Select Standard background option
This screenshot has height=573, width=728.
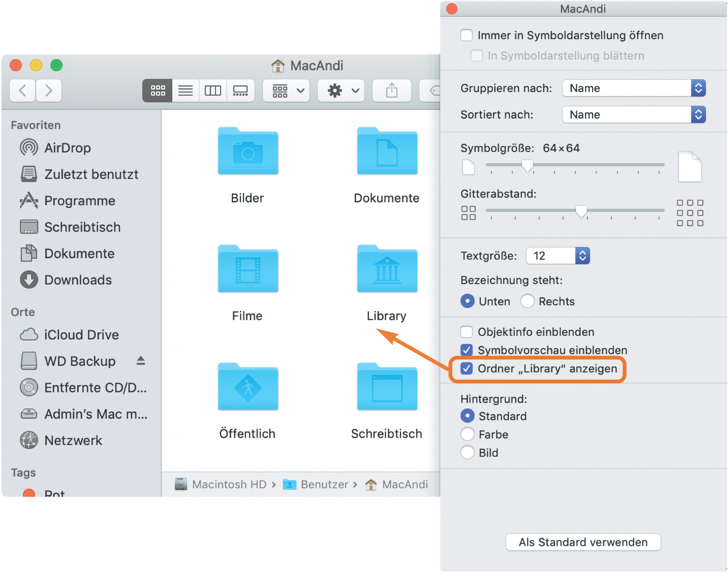pyautogui.click(x=467, y=416)
